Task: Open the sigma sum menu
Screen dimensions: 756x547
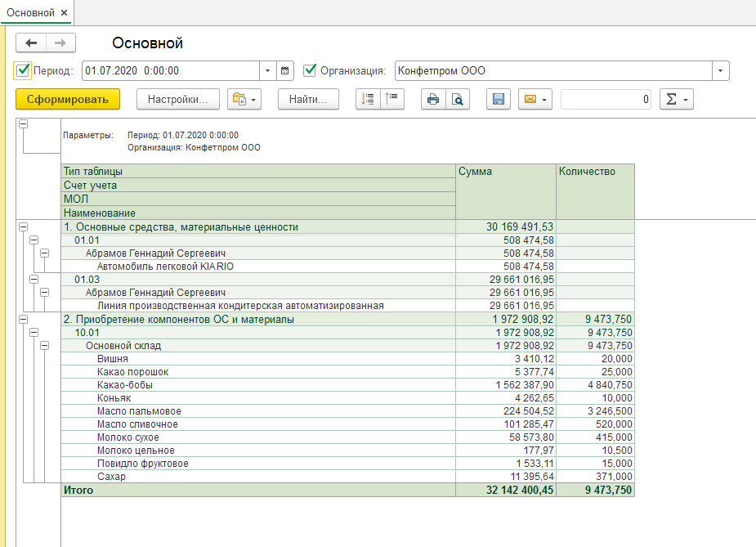Action: [x=677, y=100]
